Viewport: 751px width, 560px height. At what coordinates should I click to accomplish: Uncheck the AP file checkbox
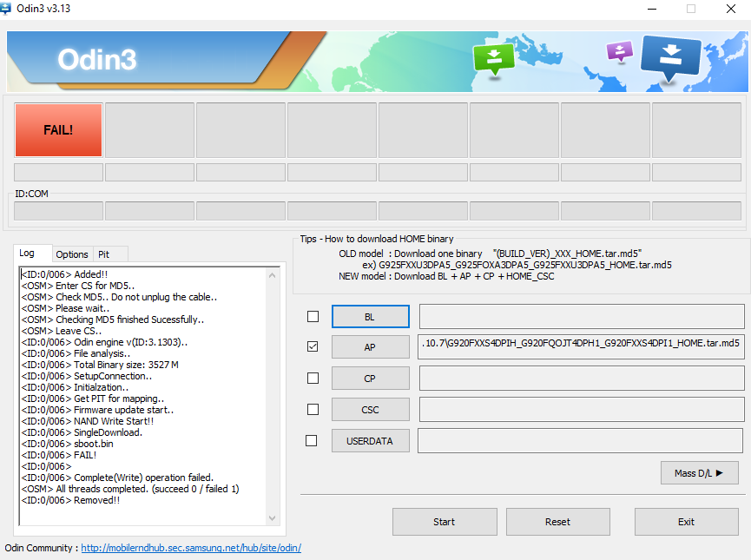tap(313, 346)
